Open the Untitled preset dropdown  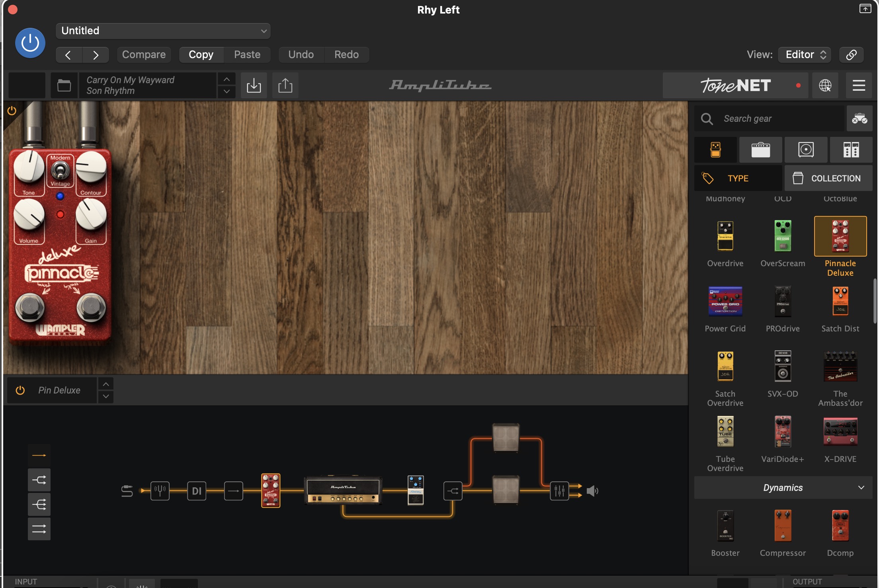click(x=163, y=31)
